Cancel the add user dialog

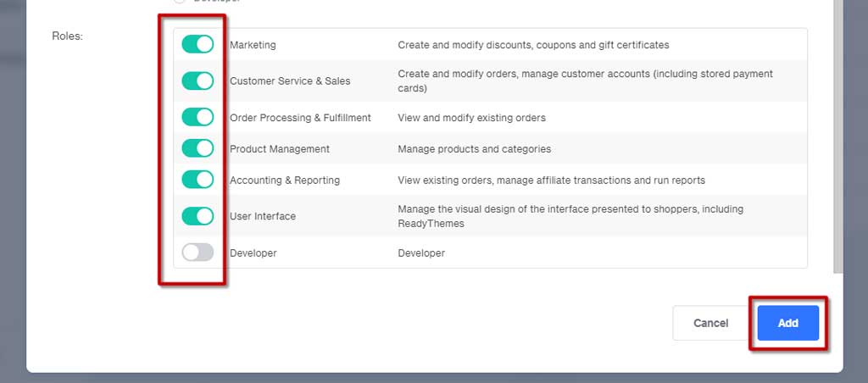(x=711, y=323)
